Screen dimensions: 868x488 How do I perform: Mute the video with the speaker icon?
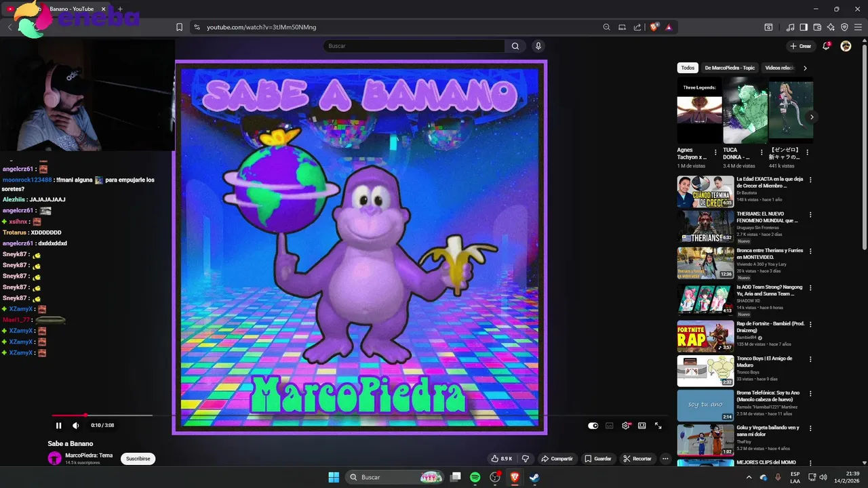pos(76,426)
